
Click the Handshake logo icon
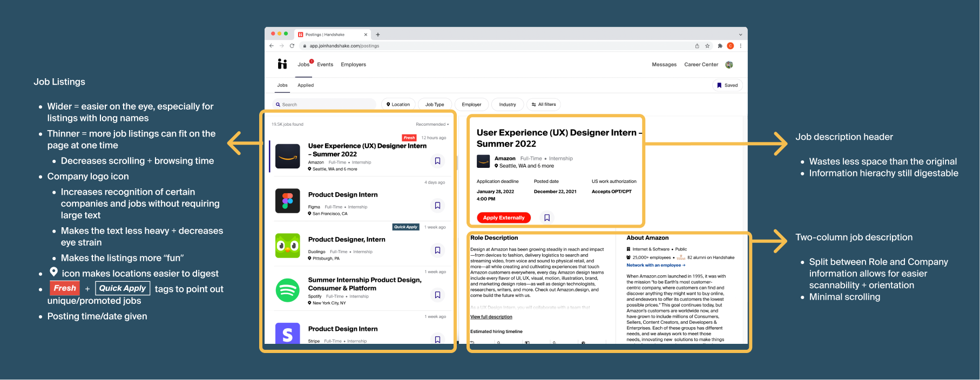coord(282,64)
